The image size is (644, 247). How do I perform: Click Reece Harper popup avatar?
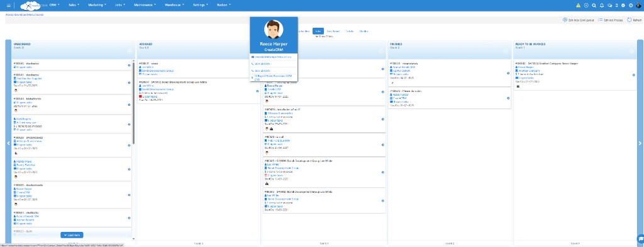pyautogui.click(x=274, y=30)
